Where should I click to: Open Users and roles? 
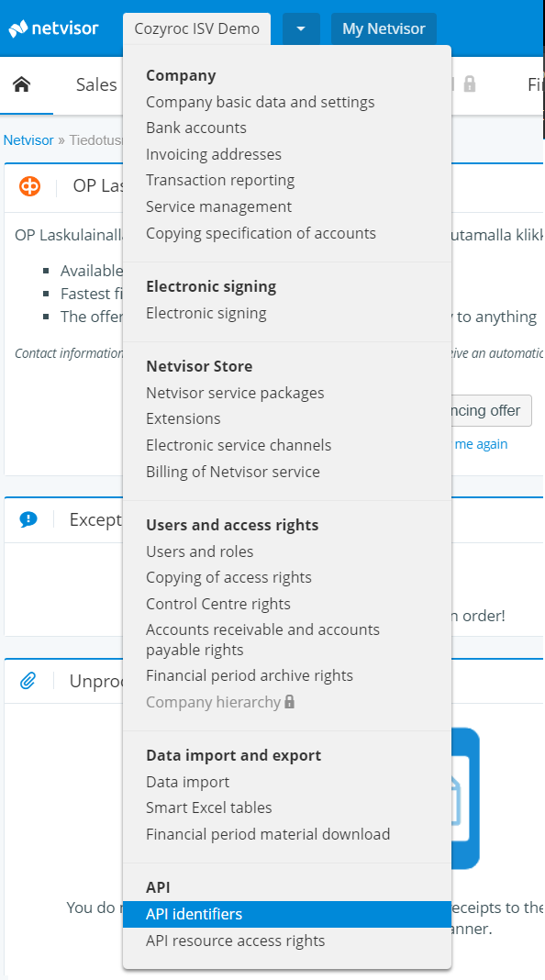click(x=199, y=551)
